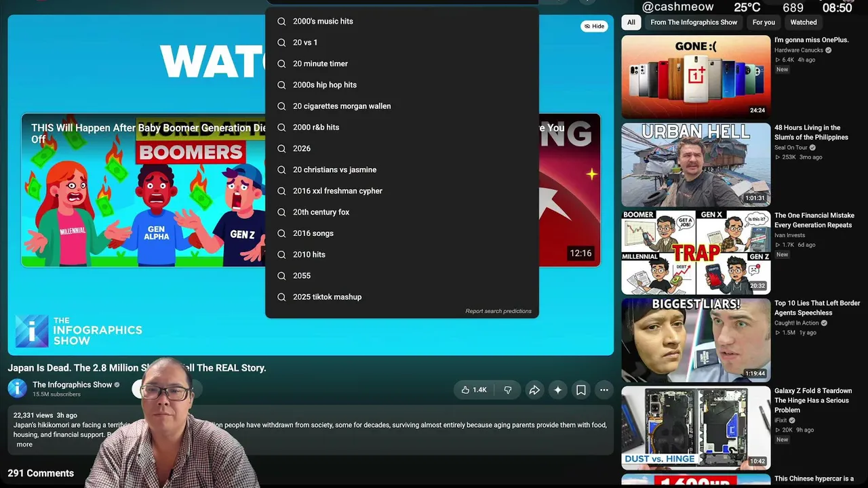
Task: Dislike the Japan Is Dead video
Action: pos(508,390)
